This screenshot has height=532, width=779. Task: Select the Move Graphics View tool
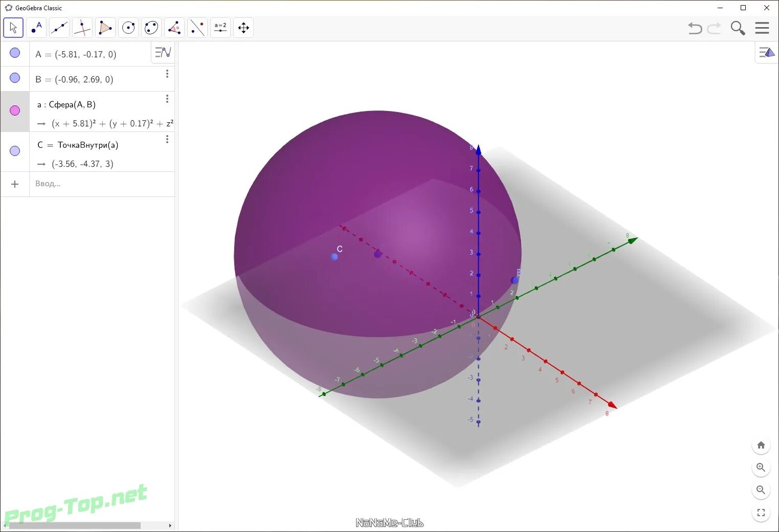(x=243, y=28)
